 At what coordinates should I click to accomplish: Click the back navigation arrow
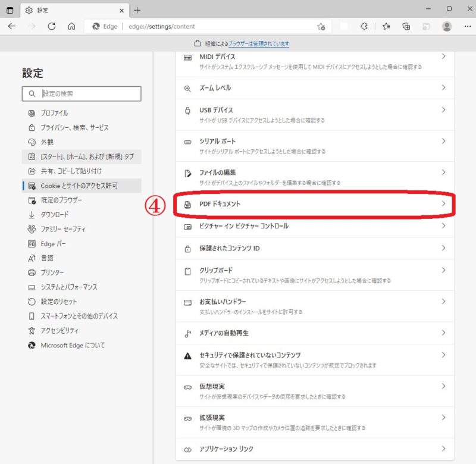click(12, 26)
